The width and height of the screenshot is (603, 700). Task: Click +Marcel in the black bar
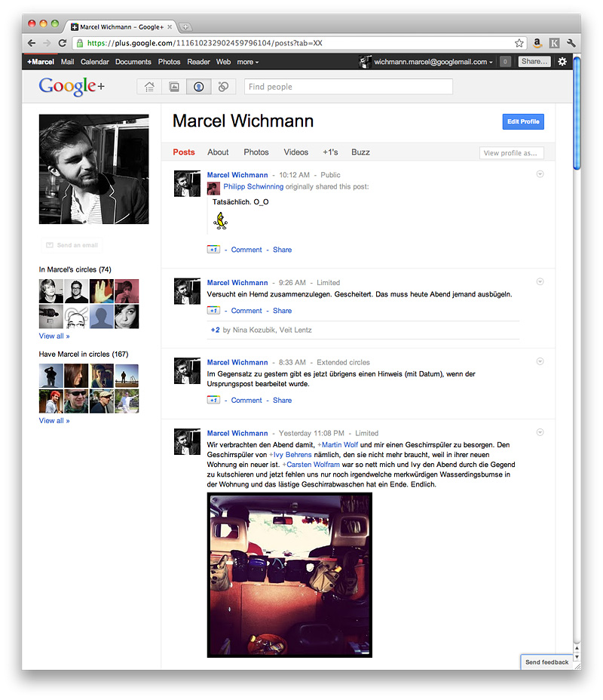point(41,62)
